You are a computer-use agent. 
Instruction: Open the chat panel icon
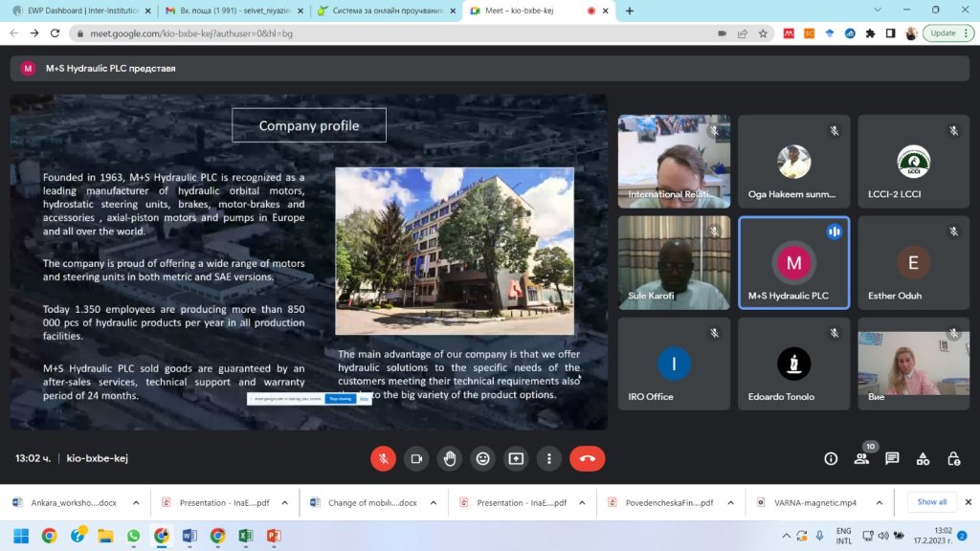[892, 458]
